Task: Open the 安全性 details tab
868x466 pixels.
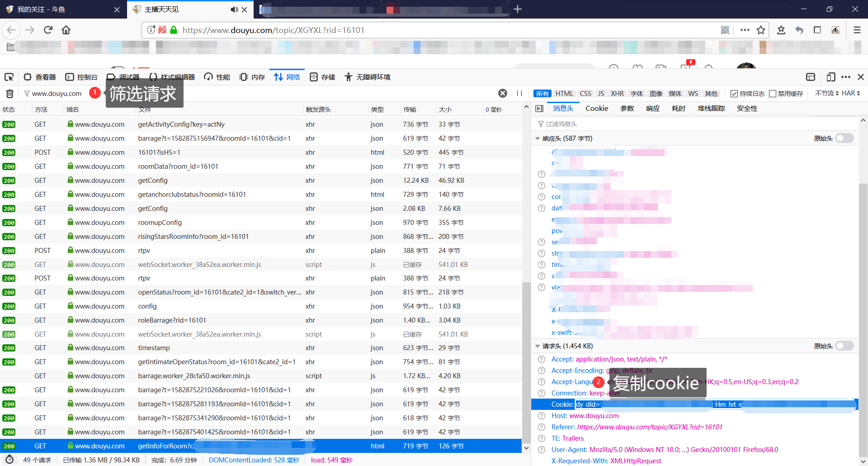Action: (747, 108)
